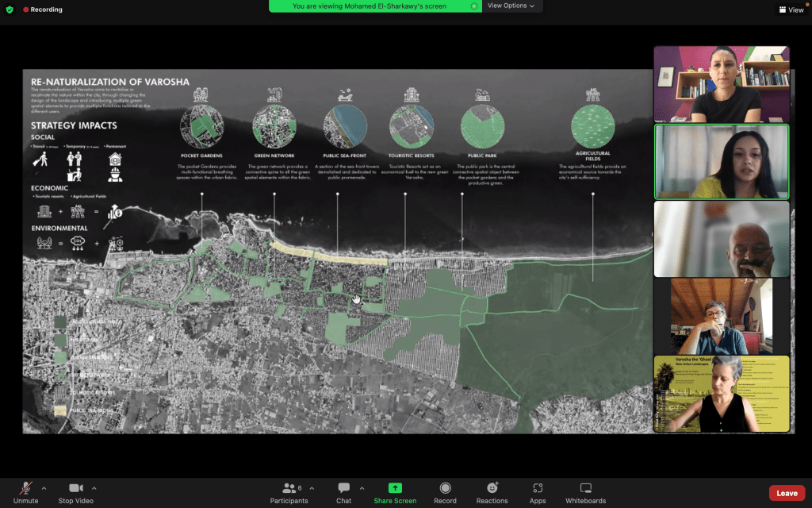This screenshot has width=812, height=508.
Task: Expand the arrow next to Participants
Action: (x=312, y=488)
